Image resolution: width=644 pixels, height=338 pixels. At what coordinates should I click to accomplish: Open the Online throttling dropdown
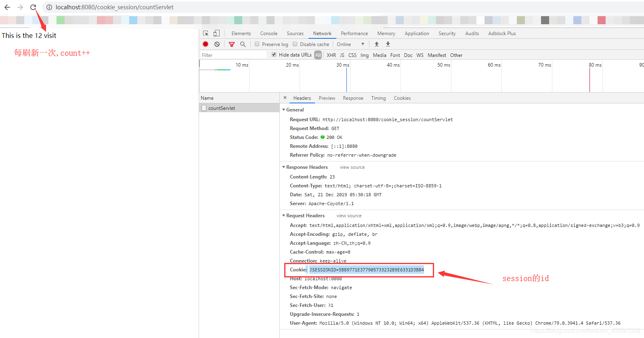350,44
